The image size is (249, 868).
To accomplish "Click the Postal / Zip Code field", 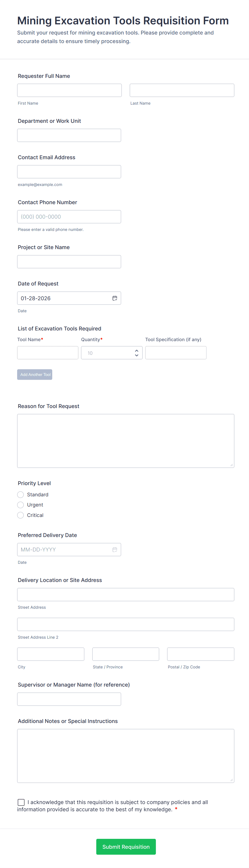I will (201, 654).
